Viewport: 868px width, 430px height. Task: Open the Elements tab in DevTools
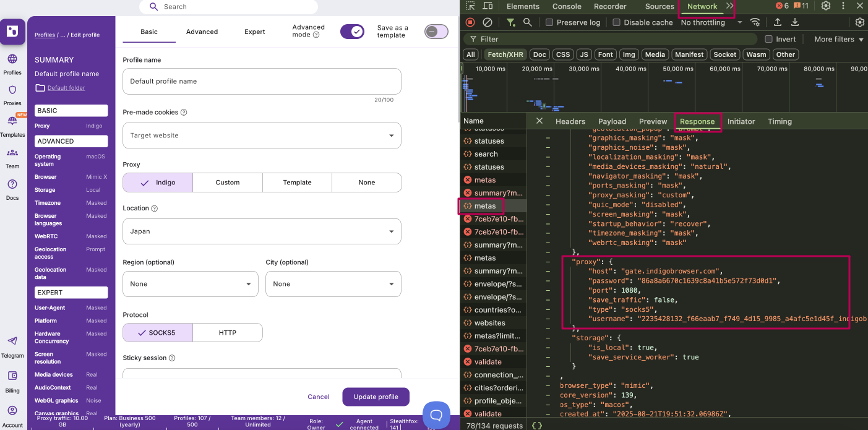[x=523, y=6]
